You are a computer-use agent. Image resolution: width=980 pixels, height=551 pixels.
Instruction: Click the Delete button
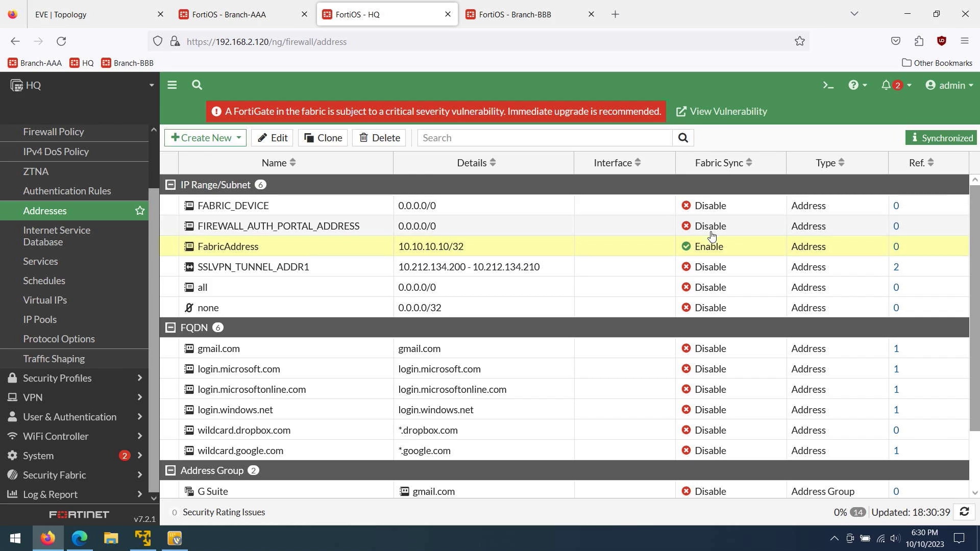tap(379, 138)
